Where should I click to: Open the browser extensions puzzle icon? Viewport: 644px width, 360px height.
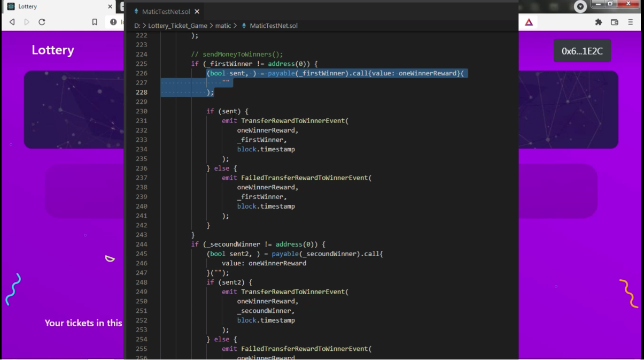pos(599,22)
